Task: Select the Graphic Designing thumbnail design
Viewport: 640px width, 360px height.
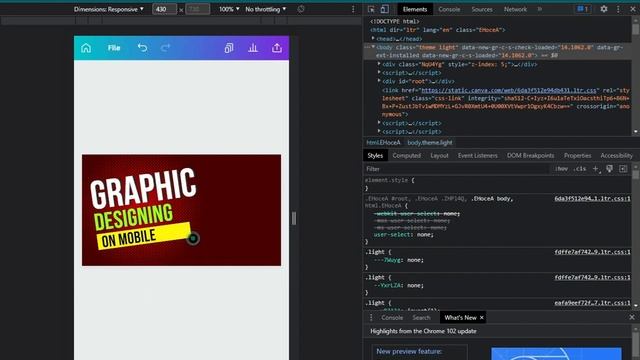Action: pyautogui.click(x=181, y=210)
